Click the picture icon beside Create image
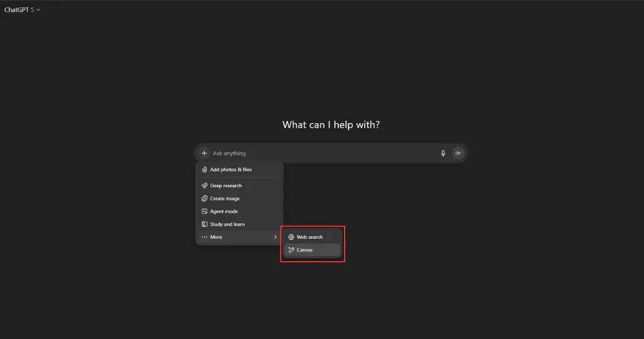 click(204, 199)
